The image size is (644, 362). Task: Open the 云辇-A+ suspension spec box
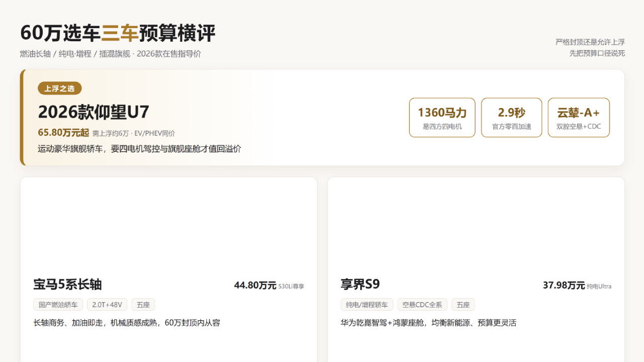(x=579, y=117)
